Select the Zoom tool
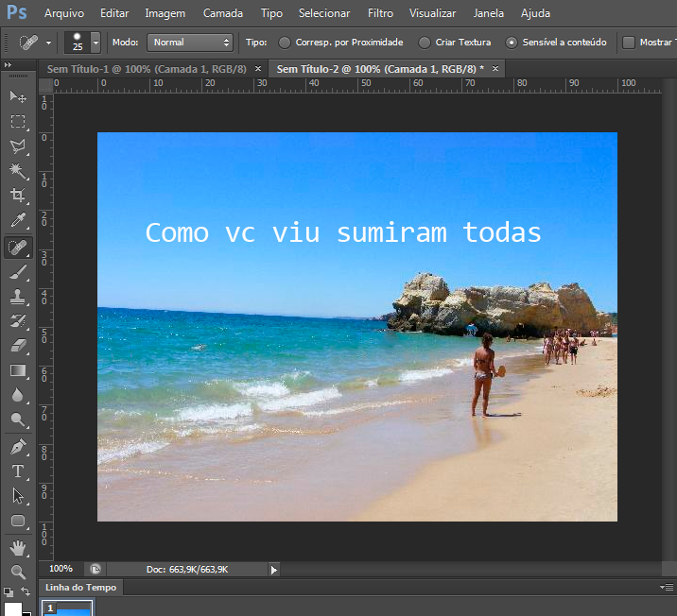Screen dimensions: 677x616 (x=18, y=572)
